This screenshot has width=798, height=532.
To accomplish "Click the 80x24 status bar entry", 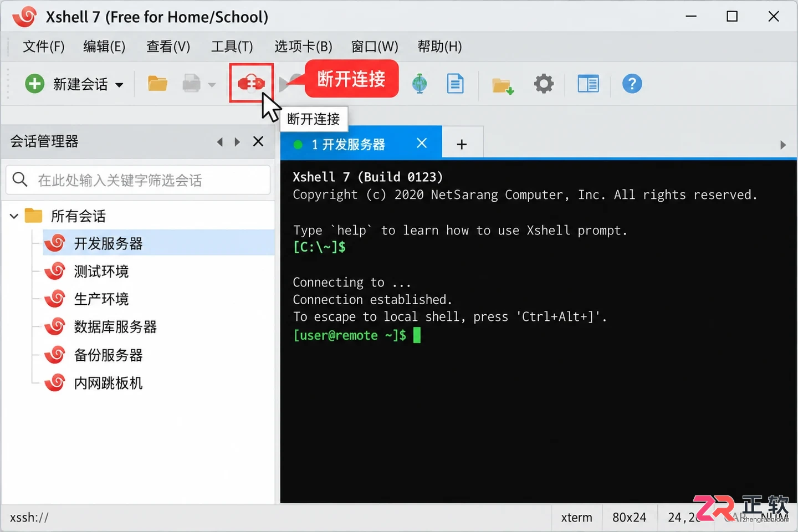I will pyautogui.click(x=629, y=518).
